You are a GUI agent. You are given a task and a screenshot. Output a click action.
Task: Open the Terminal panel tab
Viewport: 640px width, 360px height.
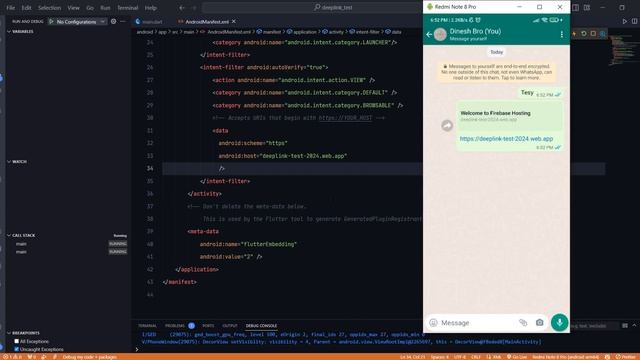[147, 326]
